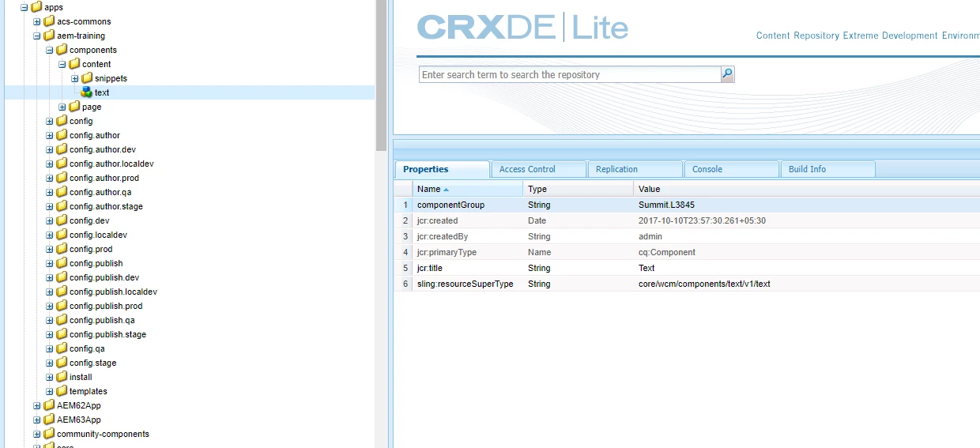The image size is (980, 448).
Task: Switch to the Console tab
Action: click(732, 169)
